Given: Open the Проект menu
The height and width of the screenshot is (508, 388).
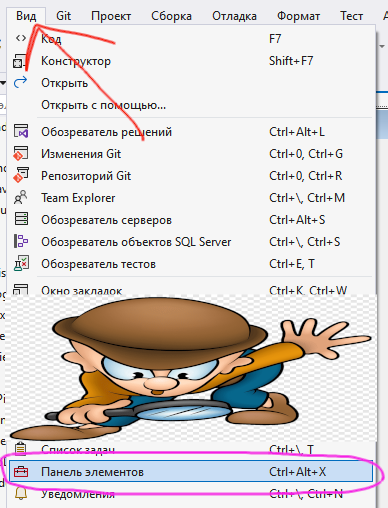Looking at the screenshot, I should (x=111, y=16).
